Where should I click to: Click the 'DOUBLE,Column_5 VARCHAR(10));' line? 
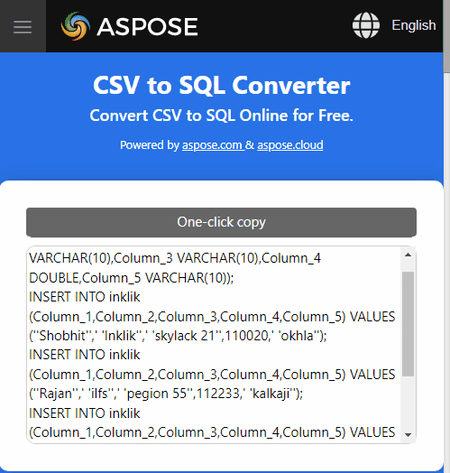pos(131,278)
